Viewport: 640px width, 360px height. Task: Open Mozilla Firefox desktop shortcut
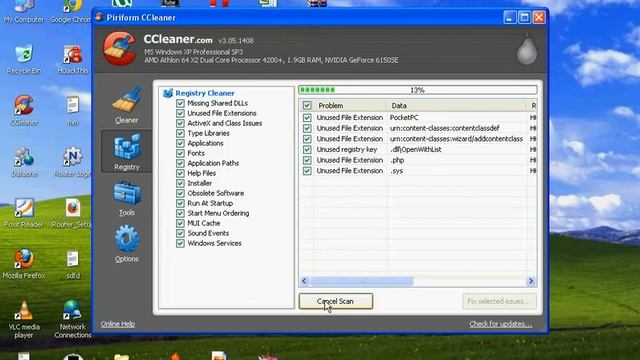tap(24, 264)
